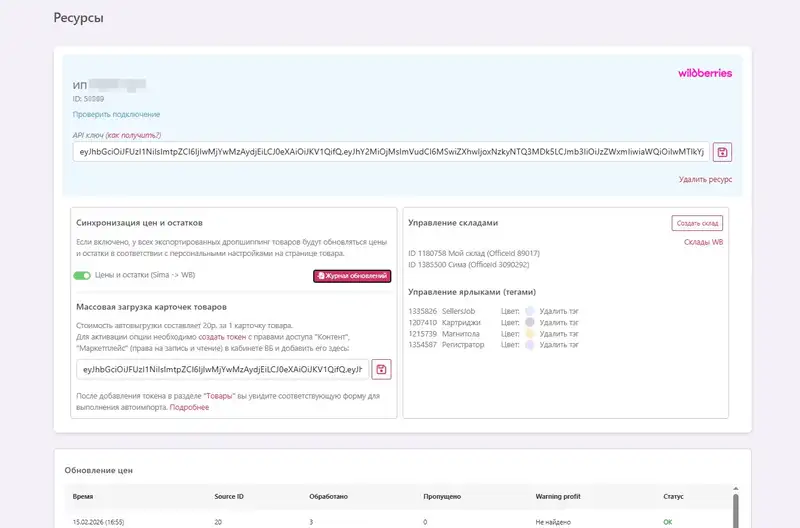Viewport: 800px width, 528px height.
Task: Click the Время column header
Action: pos(83,496)
